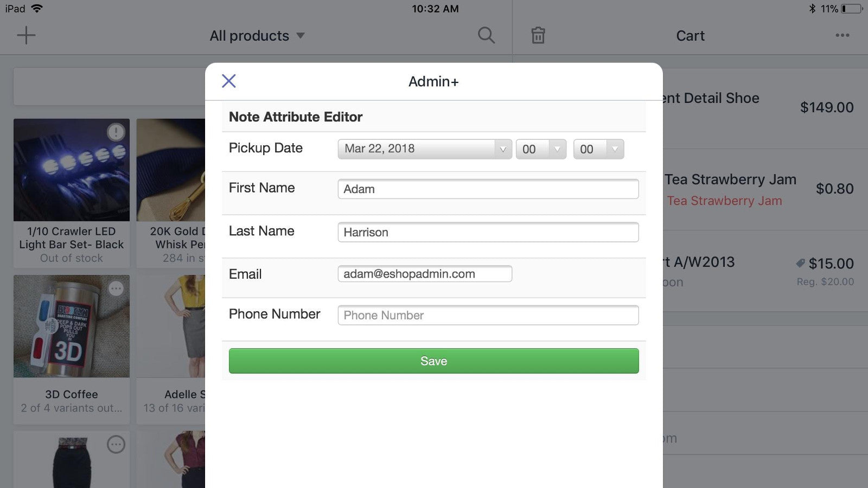This screenshot has height=488, width=868.
Task: Click the Phone Number input field
Action: 487,314
